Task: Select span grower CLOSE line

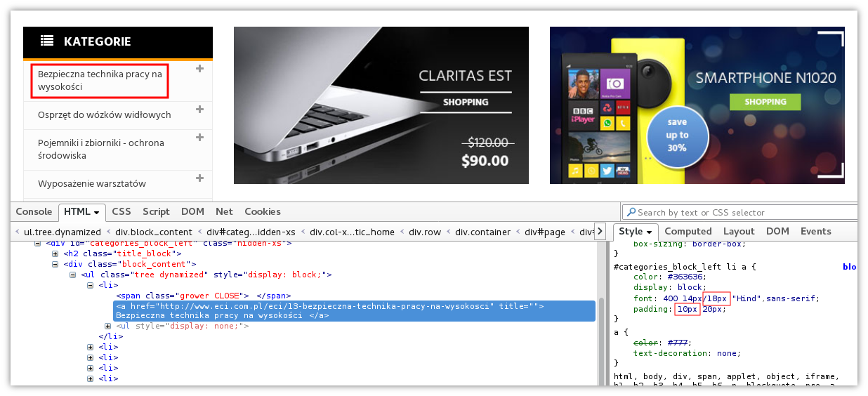Action: coord(203,296)
